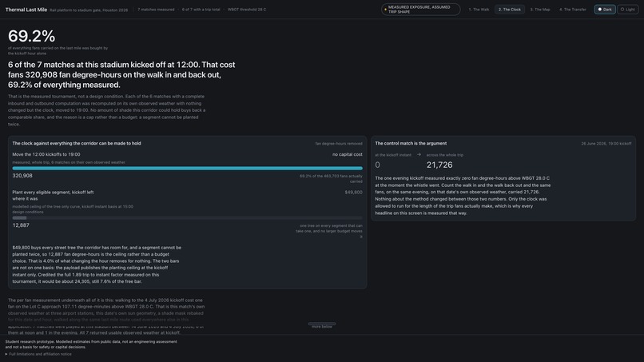Click the Thermal Last Mile title
The image size is (644, 362).
[x=26, y=10]
